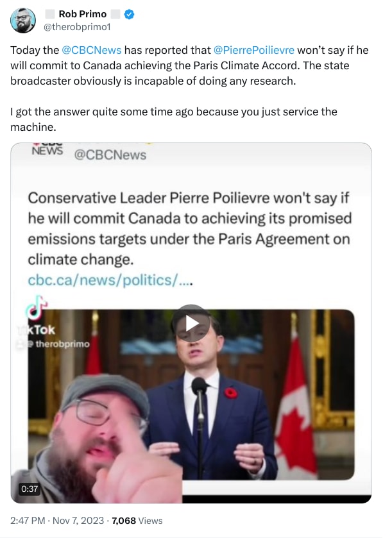Click the @CBCNews handle inside the video

(x=110, y=155)
